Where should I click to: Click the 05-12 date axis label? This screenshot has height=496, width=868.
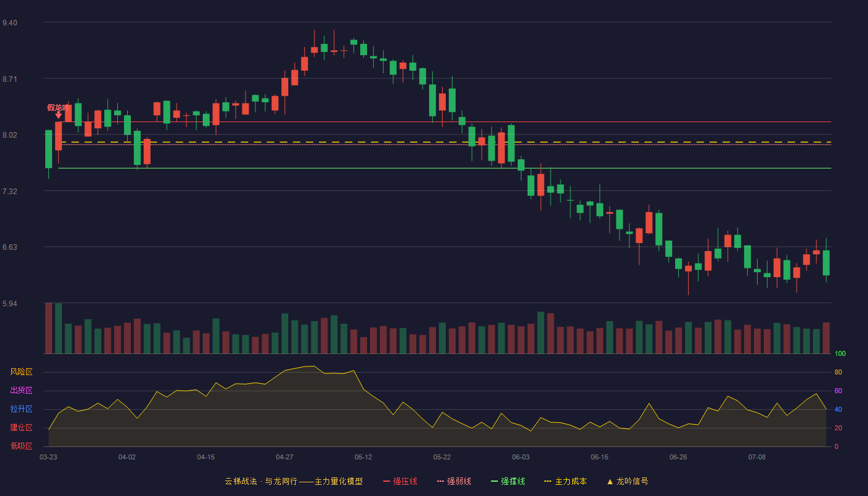click(x=363, y=457)
